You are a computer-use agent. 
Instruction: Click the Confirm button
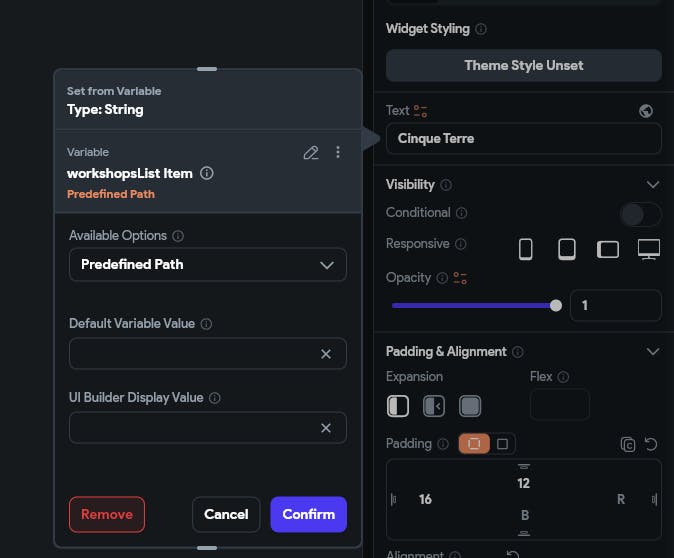point(308,514)
